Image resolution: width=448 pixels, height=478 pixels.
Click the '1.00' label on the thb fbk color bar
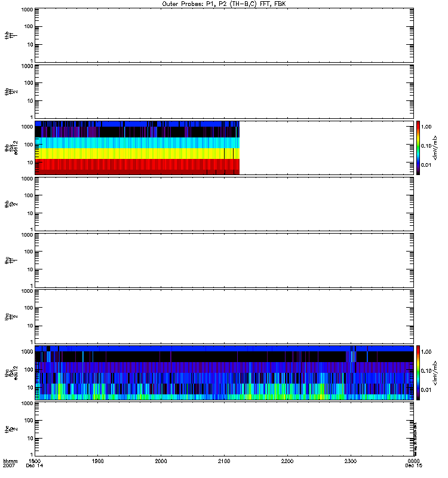(426, 127)
